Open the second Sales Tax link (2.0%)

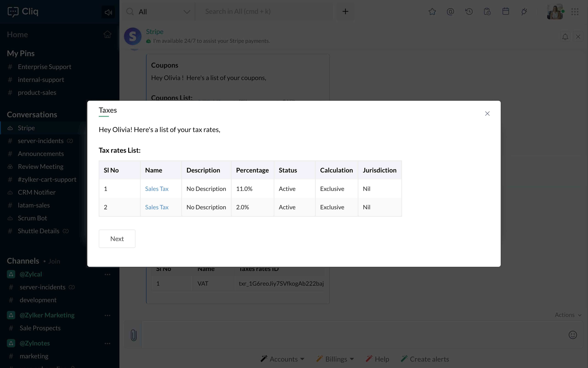click(x=157, y=207)
